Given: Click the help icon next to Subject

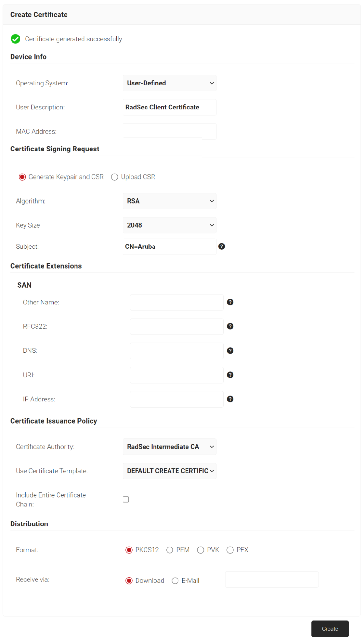Looking at the screenshot, I should point(221,246).
